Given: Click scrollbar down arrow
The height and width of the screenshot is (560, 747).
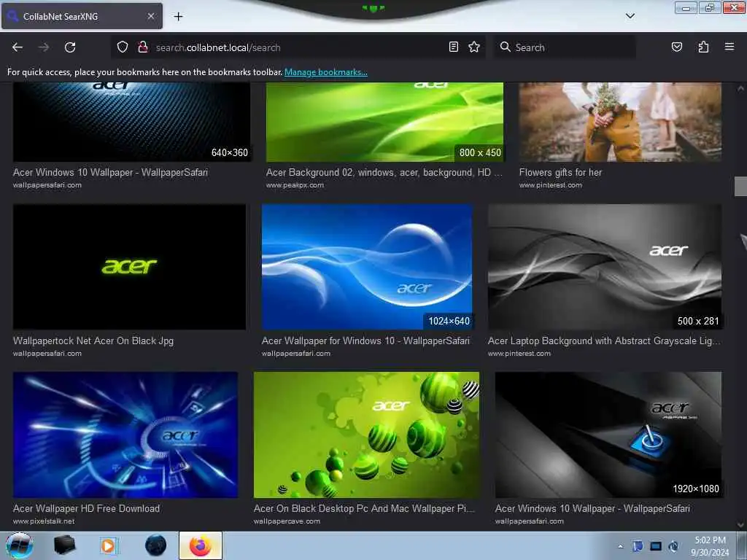Looking at the screenshot, I should (x=740, y=525).
